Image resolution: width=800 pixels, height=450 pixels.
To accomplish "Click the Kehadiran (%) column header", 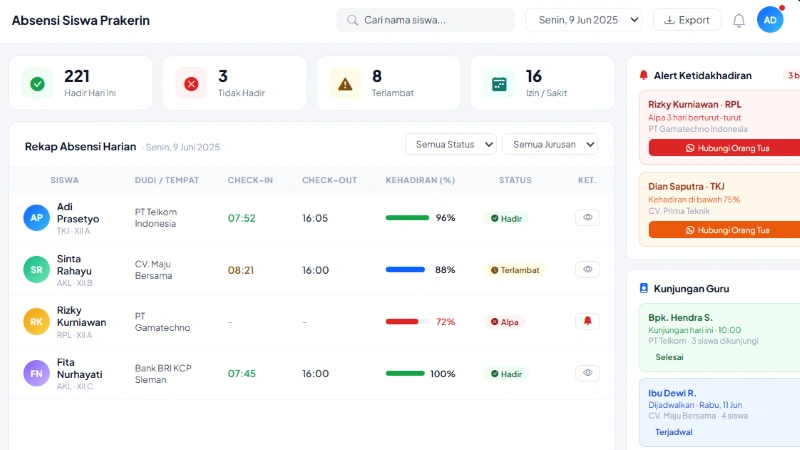I will click(420, 180).
